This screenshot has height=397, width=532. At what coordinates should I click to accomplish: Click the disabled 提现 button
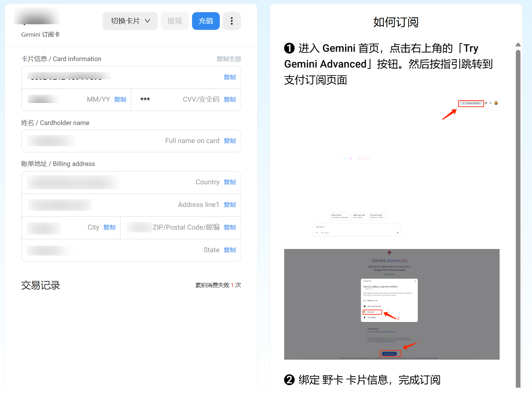click(x=175, y=21)
